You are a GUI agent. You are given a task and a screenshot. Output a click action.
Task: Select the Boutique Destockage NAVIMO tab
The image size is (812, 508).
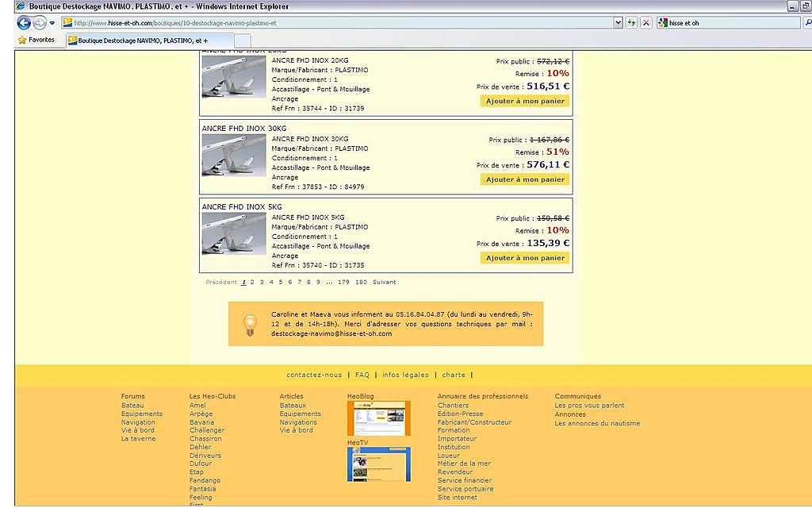pyautogui.click(x=149, y=40)
